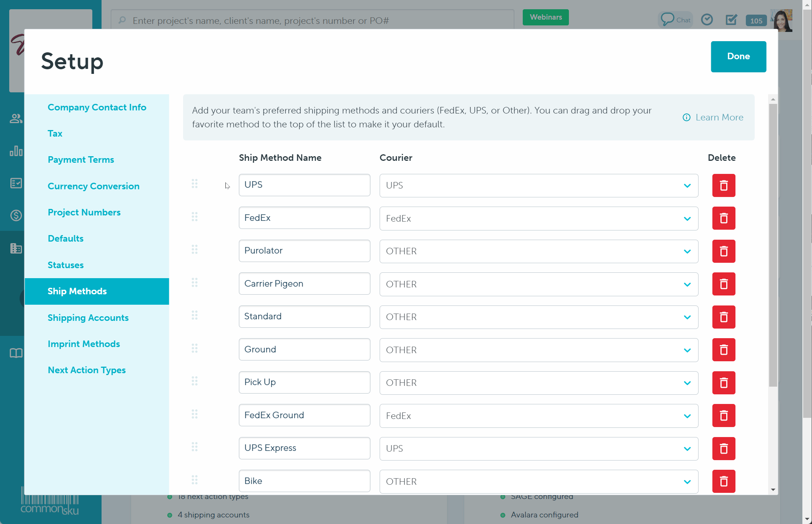The image size is (812, 524).
Task: Click the Done button
Action: 738,56
